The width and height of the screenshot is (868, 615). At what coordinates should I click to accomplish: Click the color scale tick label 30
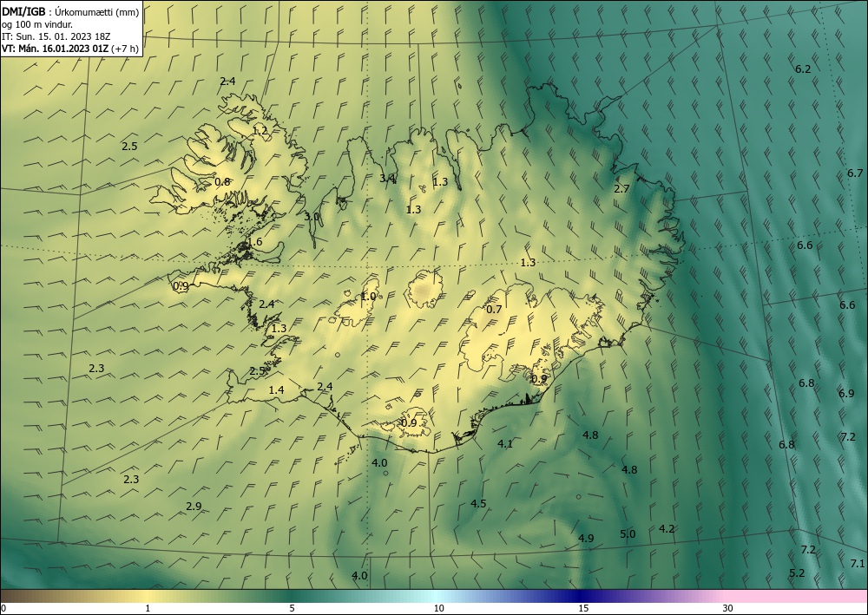728,609
